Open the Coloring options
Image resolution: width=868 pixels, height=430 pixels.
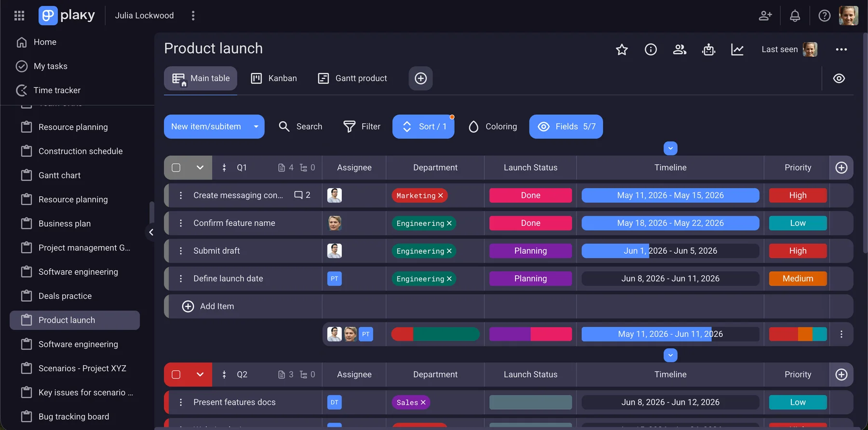pos(492,126)
